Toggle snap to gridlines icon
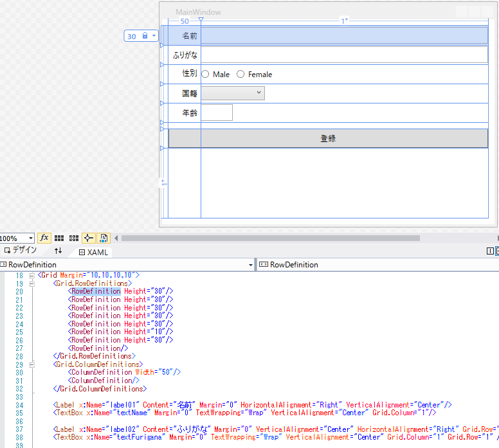This screenshot has width=499, height=448. point(74,238)
